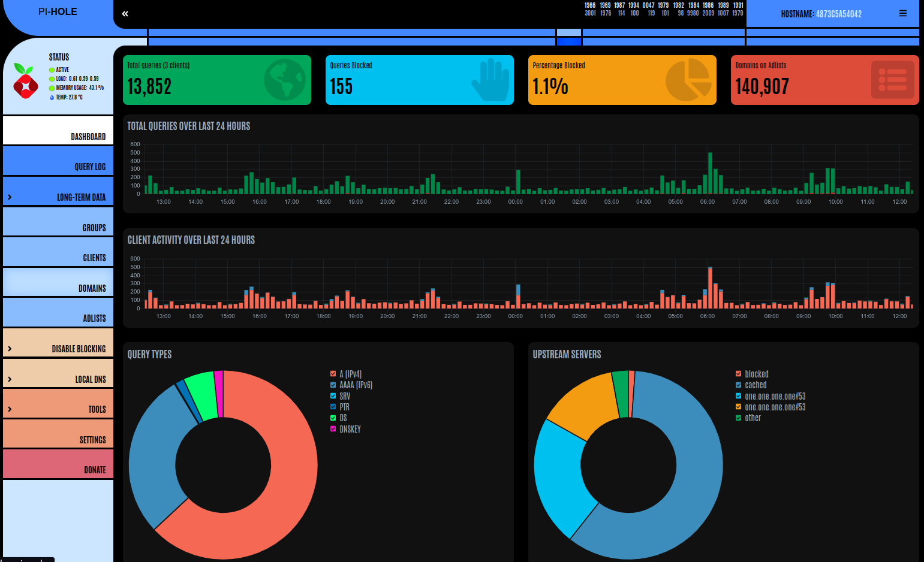Click globe icon in Total queries card
924x562 pixels.
pos(285,80)
